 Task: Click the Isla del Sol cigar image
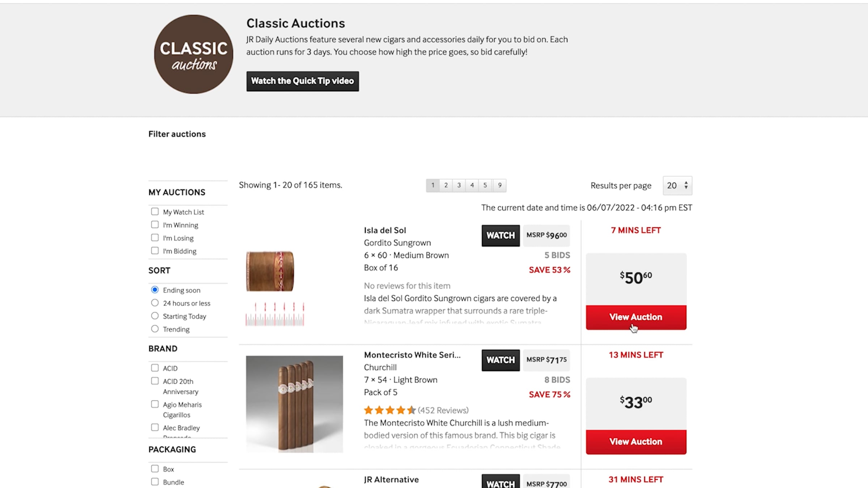270,271
